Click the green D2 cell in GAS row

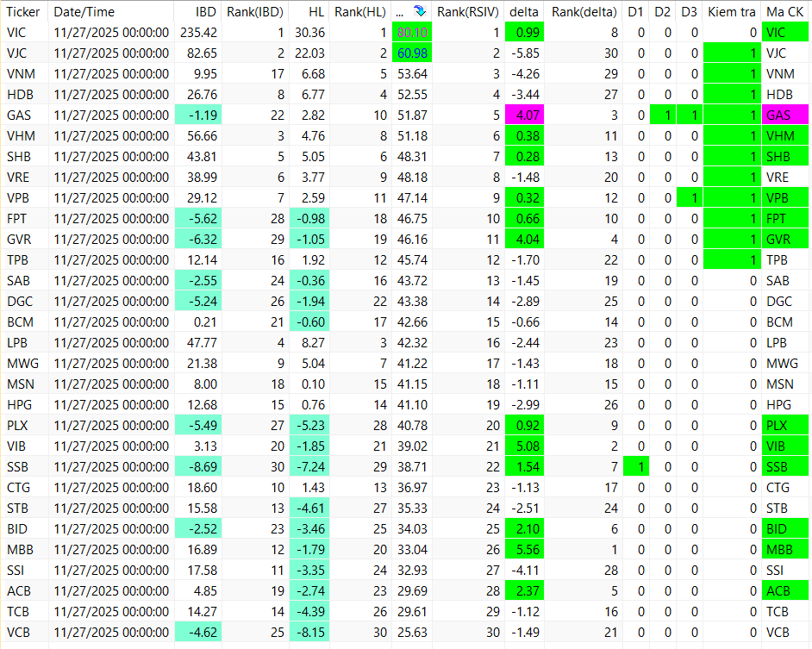tap(663, 115)
